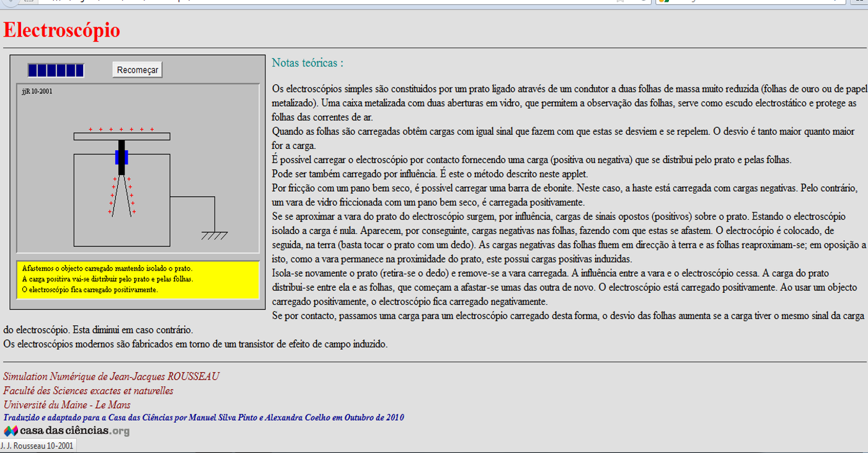This screenshot has height=453, width=868.
Task: Click the Electroscópio page heading
Action: [x=61, y=30]
